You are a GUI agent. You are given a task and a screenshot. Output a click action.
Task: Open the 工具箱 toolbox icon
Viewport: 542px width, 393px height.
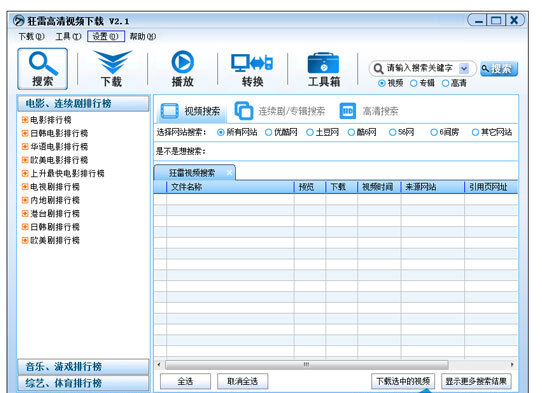point(324,69)
